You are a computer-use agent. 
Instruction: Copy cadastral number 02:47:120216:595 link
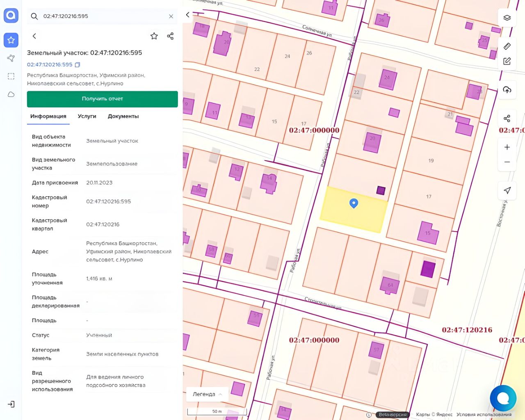click(78, 65)
